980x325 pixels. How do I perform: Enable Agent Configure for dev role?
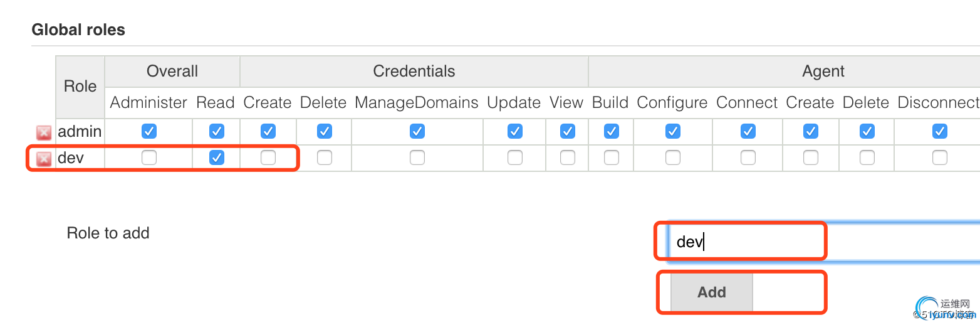coord(672,157)
